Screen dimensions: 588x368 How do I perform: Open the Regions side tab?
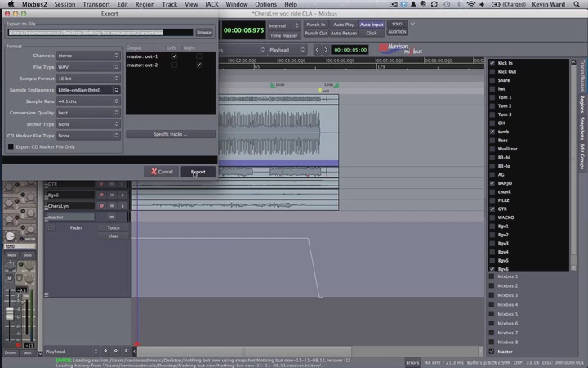pos(582,104)
